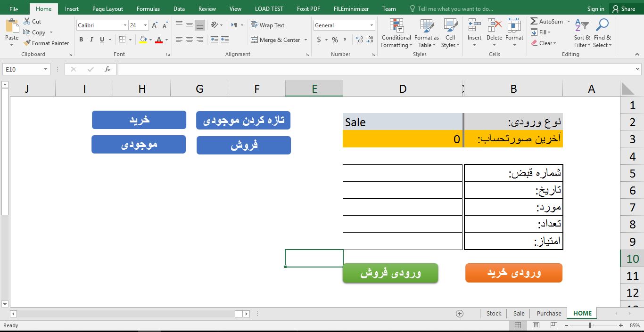Toggle middle vertical alignment
The height and width of the screenshot is (332, 644).
190,25
